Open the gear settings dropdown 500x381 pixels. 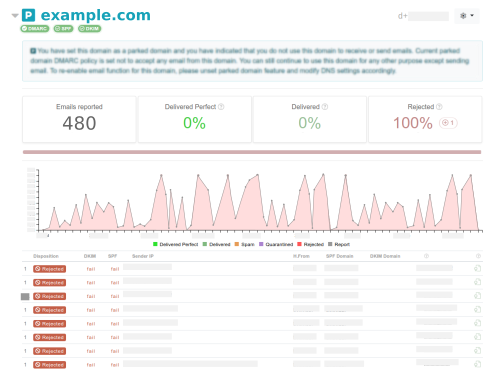467,16
